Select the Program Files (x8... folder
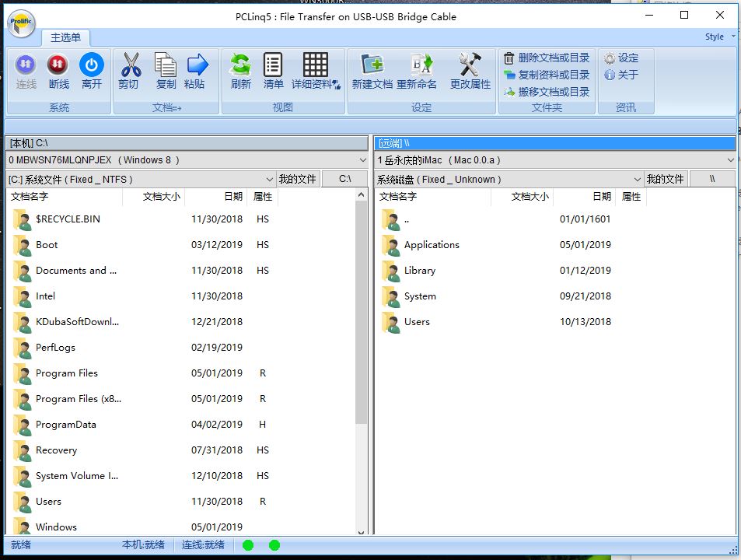This screenshot has height=560, width=741. click(79, 399)
